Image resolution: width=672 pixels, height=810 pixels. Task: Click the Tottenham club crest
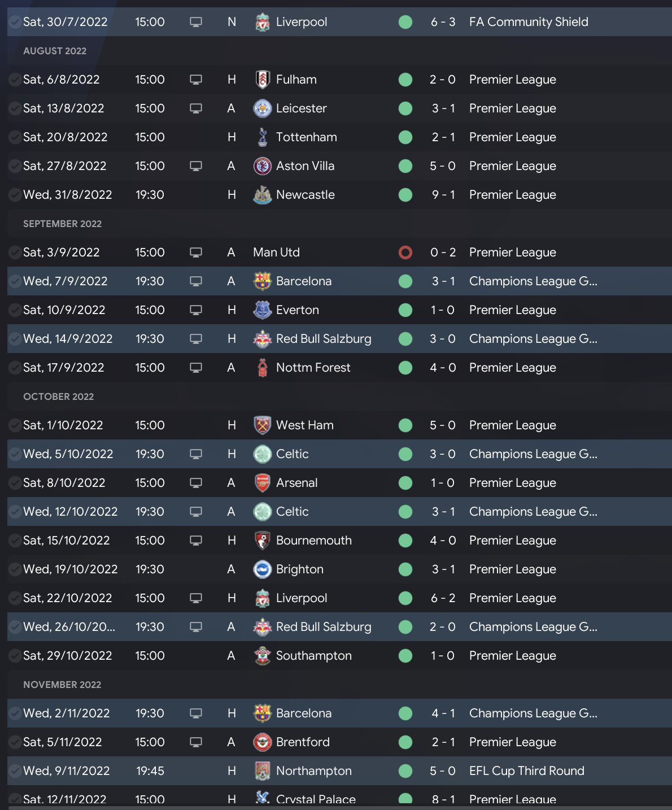(263, 137)
